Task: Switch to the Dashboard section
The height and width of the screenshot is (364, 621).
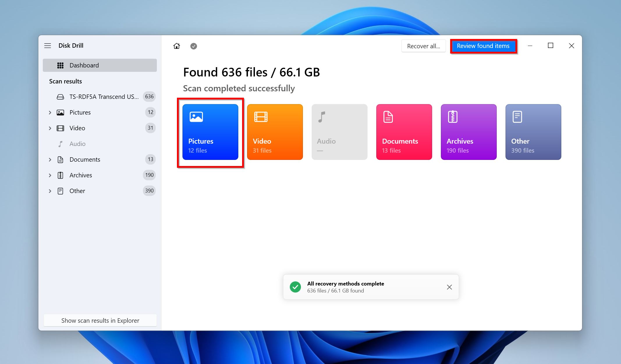Action: coord(84,65)
